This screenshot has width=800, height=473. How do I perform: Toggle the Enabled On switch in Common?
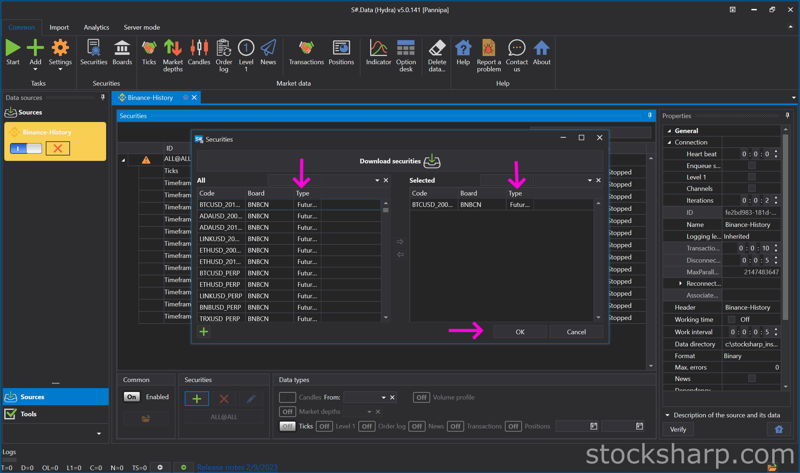pyautogui.click(x=132, y=397)
